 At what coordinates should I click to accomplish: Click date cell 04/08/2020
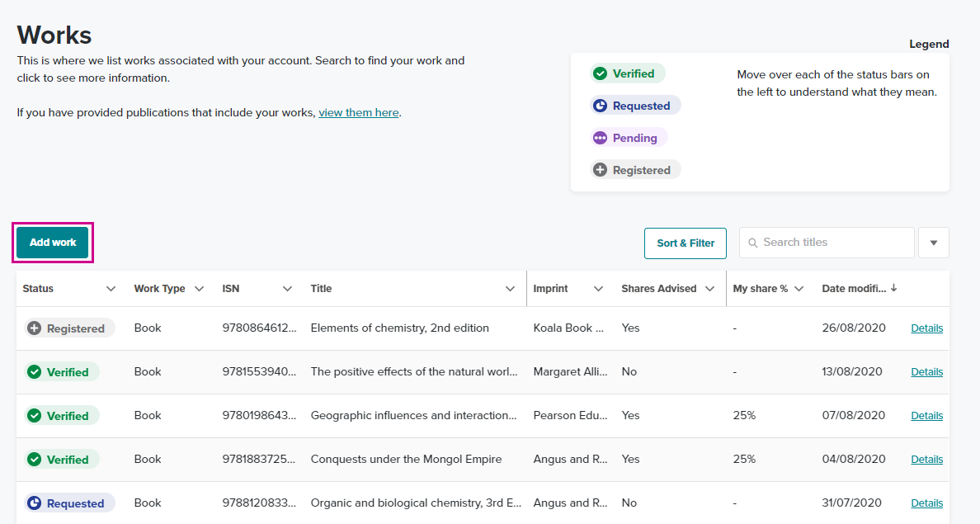[x=854, y=460]
